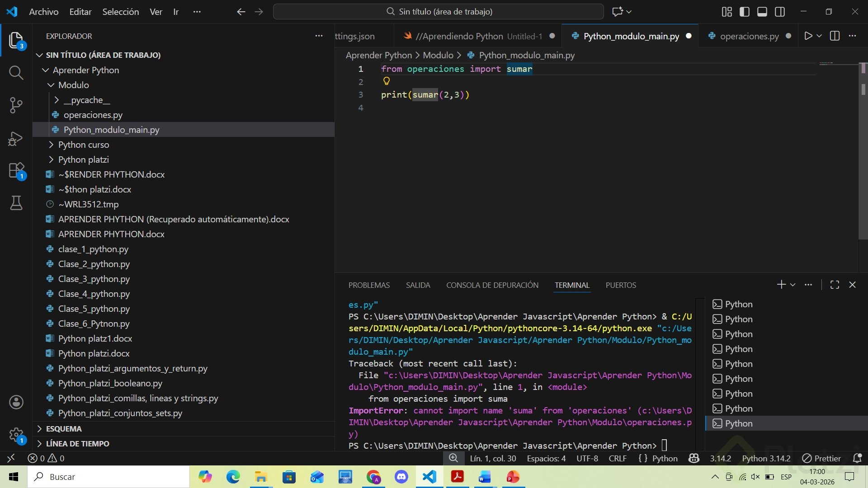Run the Python file with the play icon
The width and height of the screenshot is (868, 488).
click(808, 36)
